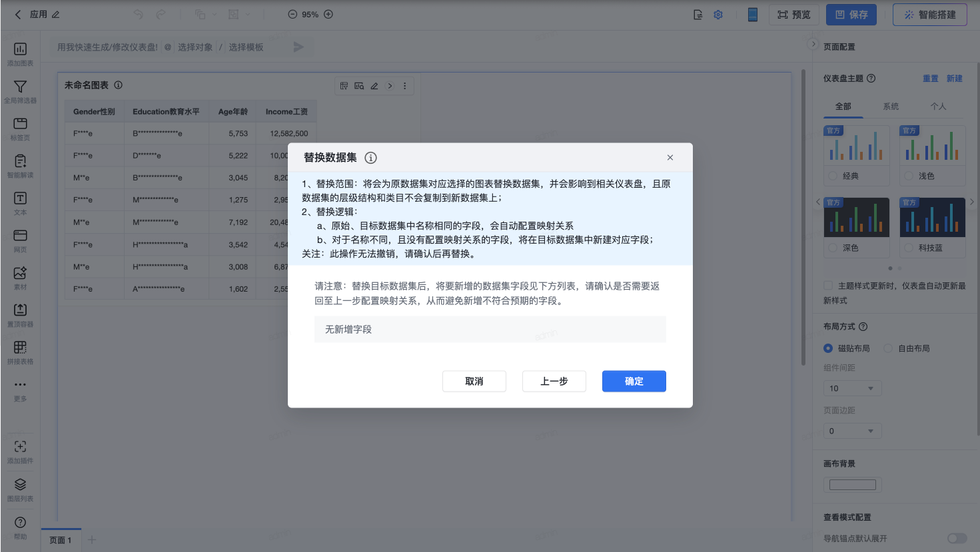Open the 拼接表格 tool
The width and height of the screenshot is (980, 552).
click(x=20, y=352)
